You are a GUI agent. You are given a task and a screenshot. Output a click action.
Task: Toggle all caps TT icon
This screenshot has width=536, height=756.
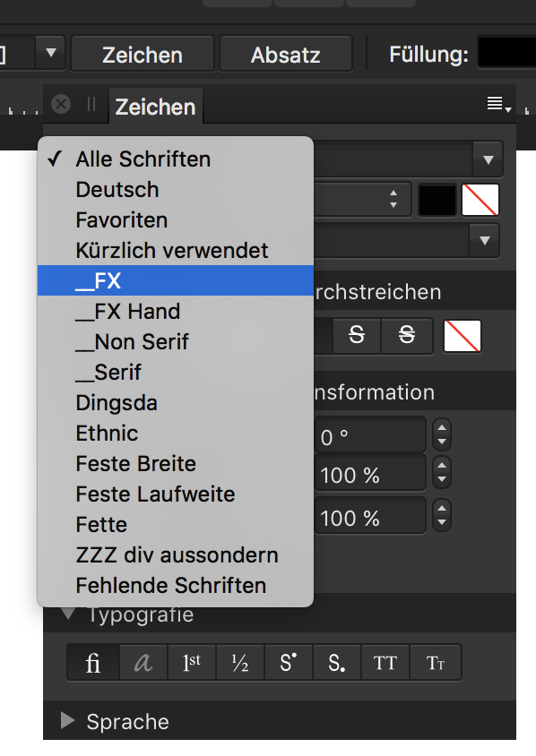tap(385, 663)
